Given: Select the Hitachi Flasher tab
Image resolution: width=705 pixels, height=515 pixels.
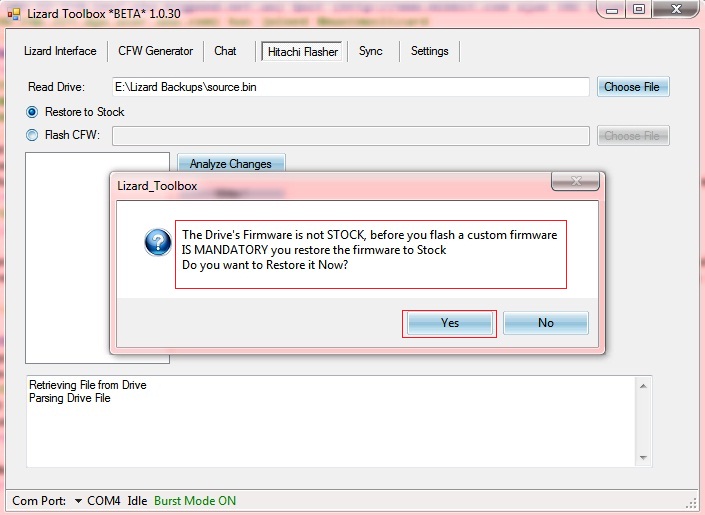Looking at the screenshot, I should point(303,52).
